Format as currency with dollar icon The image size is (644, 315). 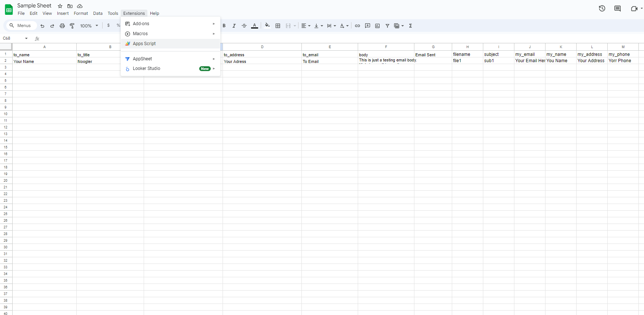(109, 26)
